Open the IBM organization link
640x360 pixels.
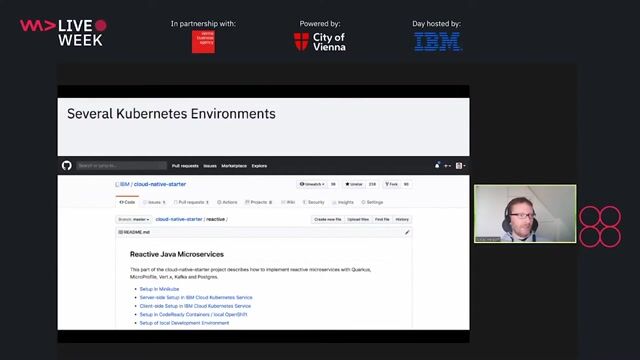[x=124, y=184]
